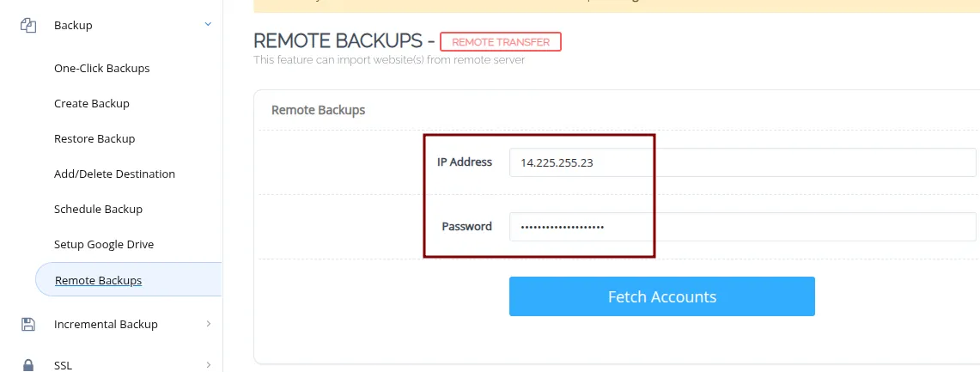Screen dimensions: 980x372
Task: Click the SSL padlock icon
Action: (27, 365)
